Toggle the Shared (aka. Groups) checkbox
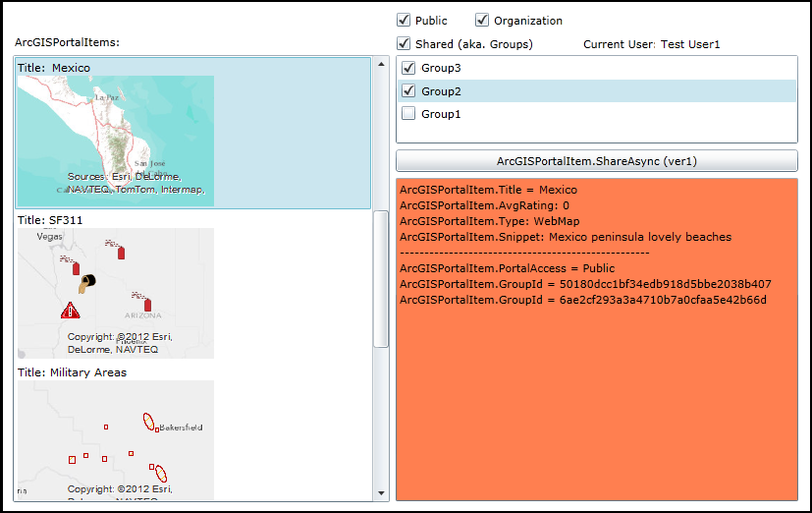Viewport: 812px width, 513px height. (x=404, y=43)
